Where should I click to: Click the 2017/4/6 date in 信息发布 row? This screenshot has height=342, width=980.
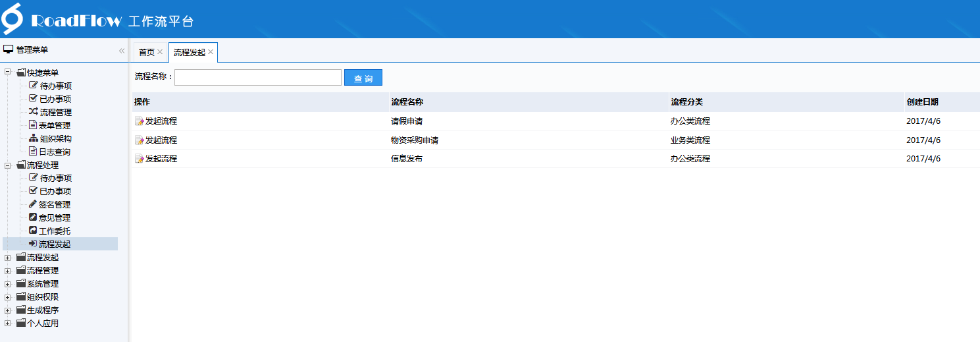coord(923,159)
